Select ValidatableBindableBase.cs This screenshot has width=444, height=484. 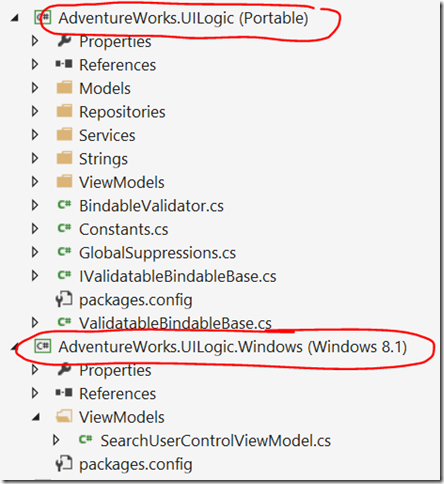pos(175,323)
